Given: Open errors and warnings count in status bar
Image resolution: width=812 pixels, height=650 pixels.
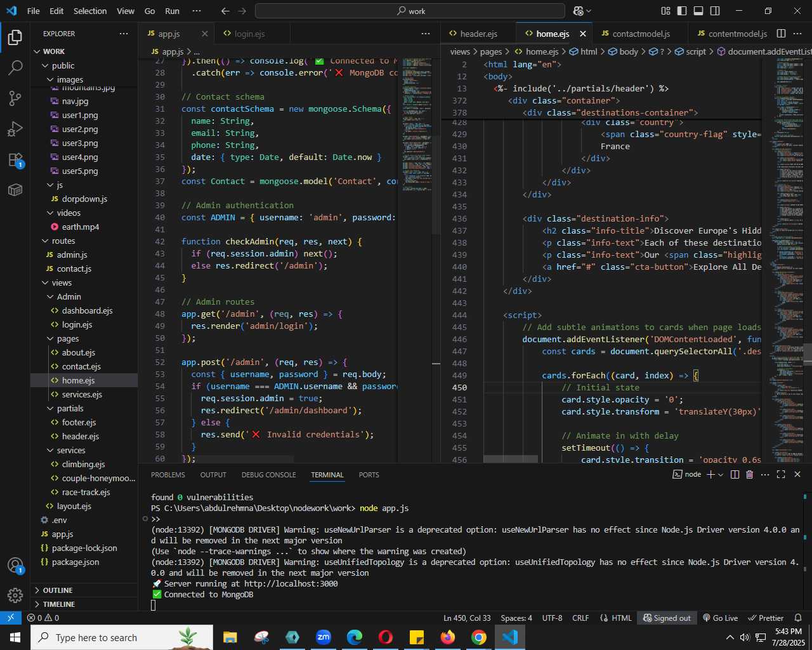Looking at the screenshot, I should click(x=43, y=618).
